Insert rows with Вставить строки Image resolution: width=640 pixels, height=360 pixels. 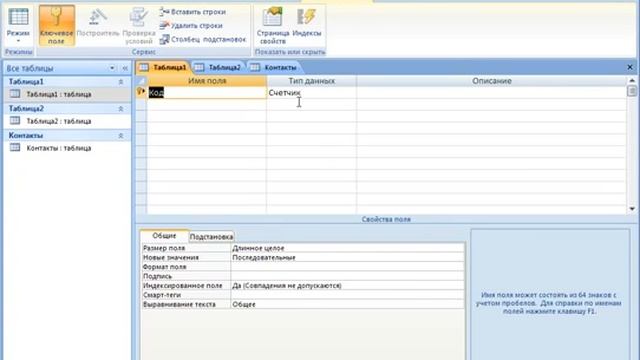(192, 12)
